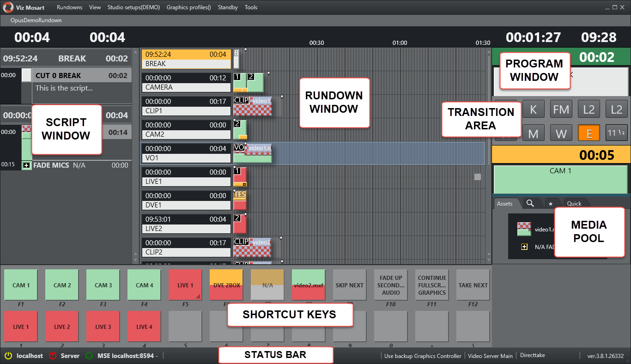
Task: Switch to the Quick tab in Media Pool
Action: (x=575, y=203)
